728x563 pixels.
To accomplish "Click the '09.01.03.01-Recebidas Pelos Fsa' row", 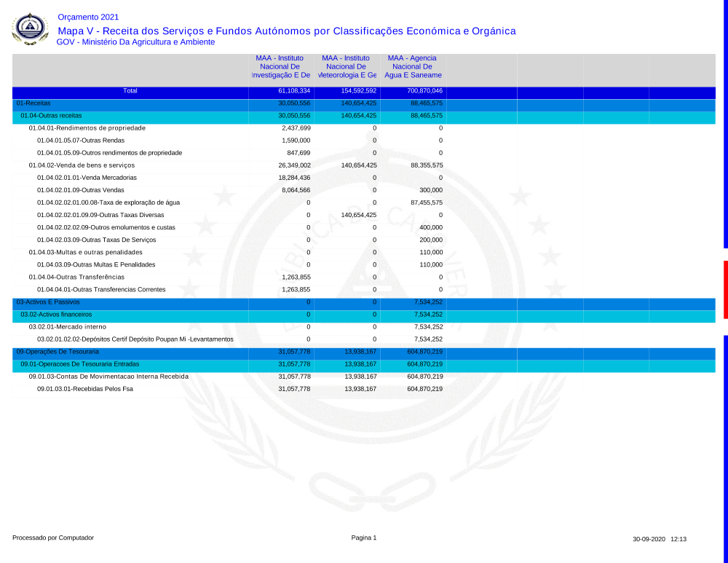I will (x=84, y=389).
